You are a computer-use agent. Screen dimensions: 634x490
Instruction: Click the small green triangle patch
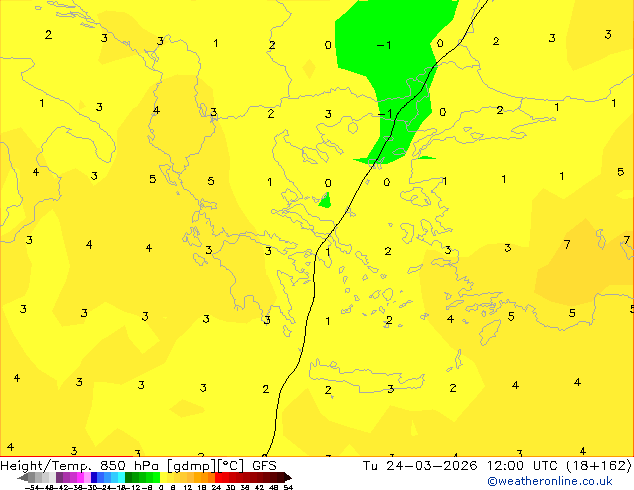[x=325, y=201]
